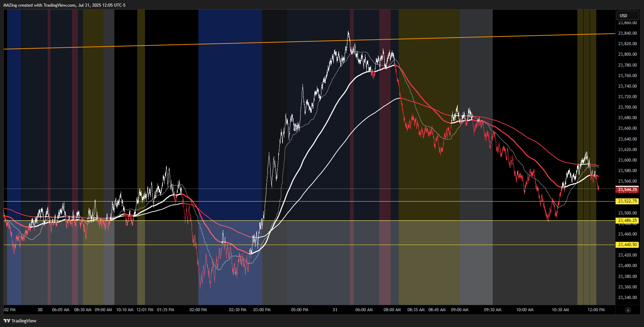Click the 03:00 PM time axis label

click(262, 310)
